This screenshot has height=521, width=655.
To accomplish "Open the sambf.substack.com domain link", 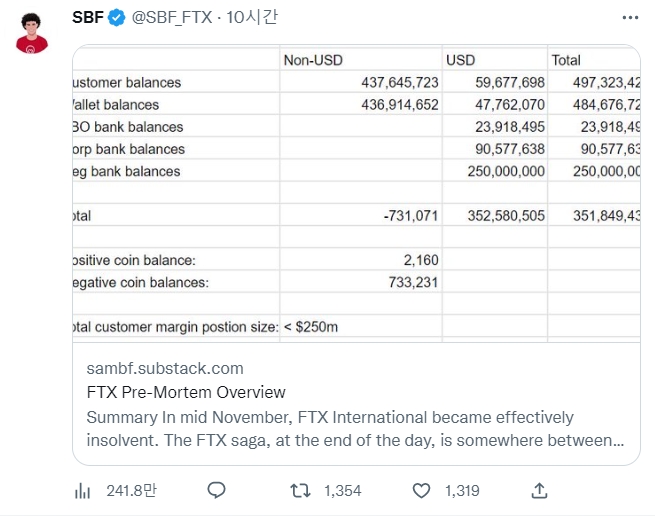I will (165, 368).
